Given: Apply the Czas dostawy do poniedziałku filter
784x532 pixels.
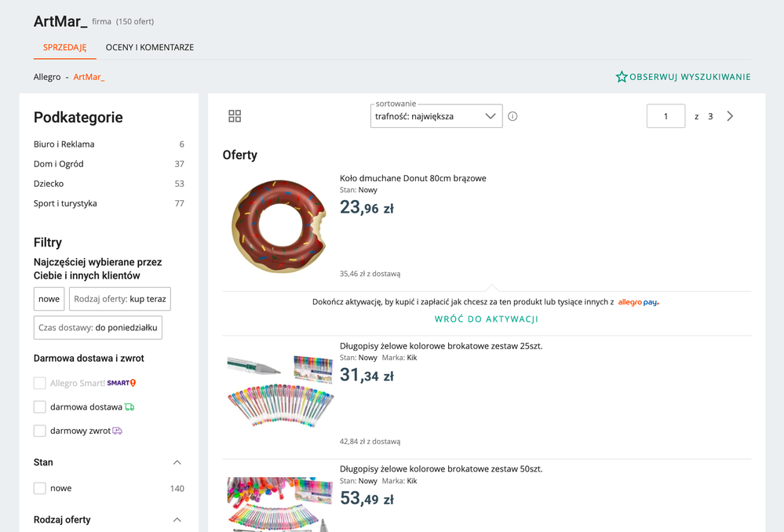Looking at the screenshot, I should tap(98, 327).
